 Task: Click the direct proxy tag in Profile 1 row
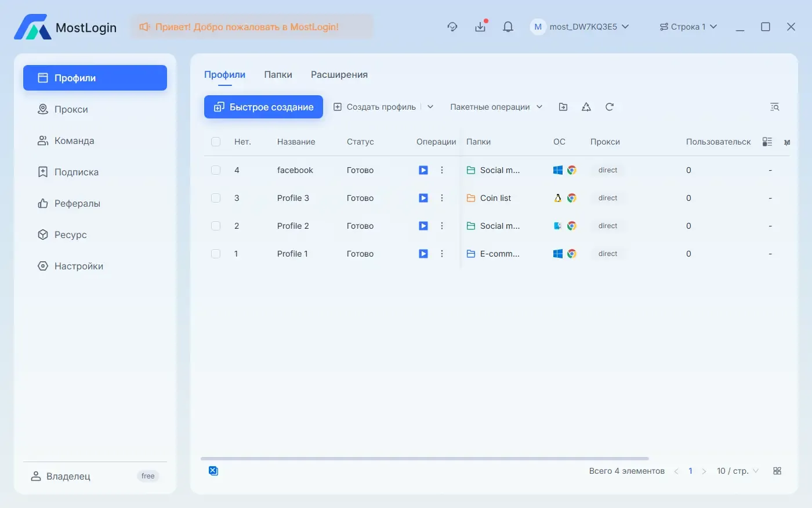(608, 254)
